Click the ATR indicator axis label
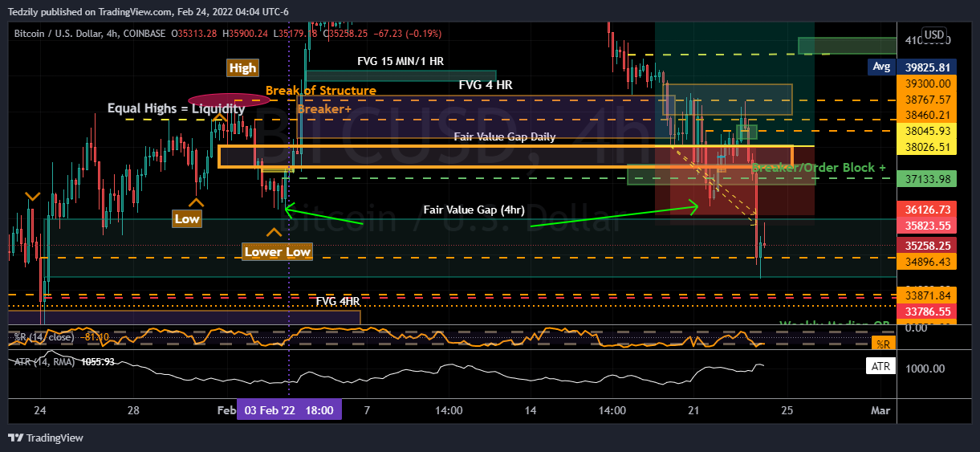 pyautogui.click(x=880, y=366)
